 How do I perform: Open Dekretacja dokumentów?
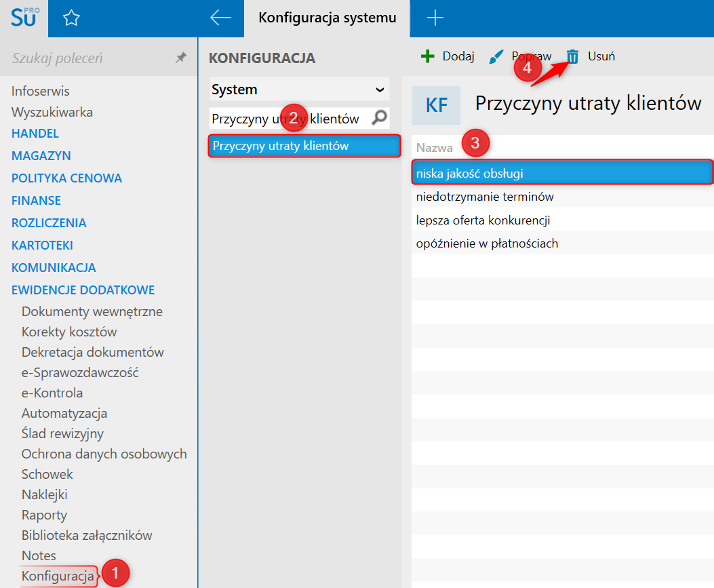click(92, 352)
